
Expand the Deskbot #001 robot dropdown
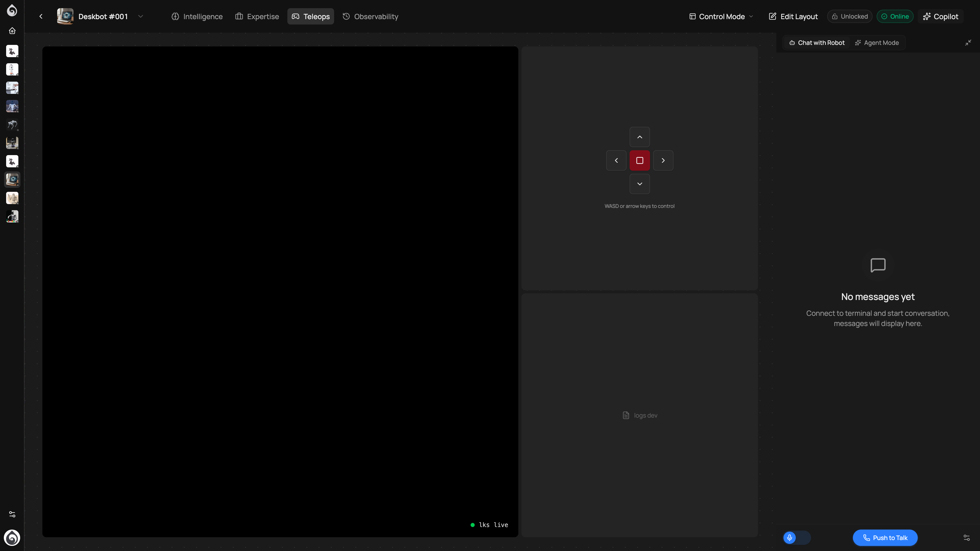click(x=141, y=16)
